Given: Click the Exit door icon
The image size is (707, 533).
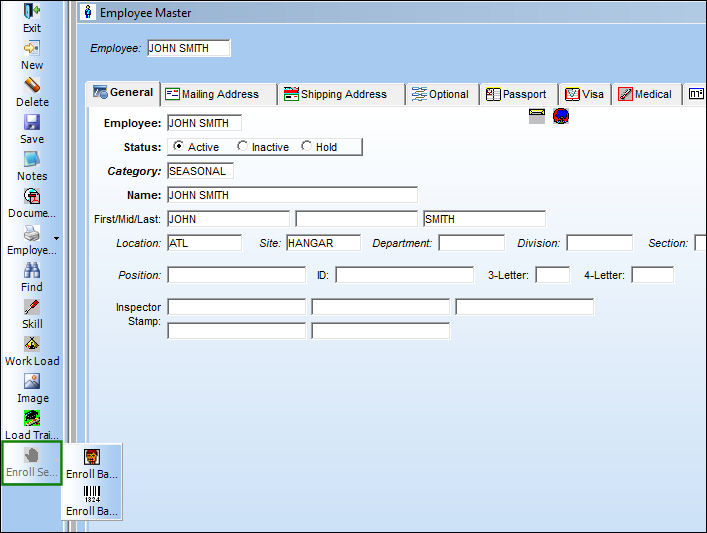Looking at the screenshot, I should point(32,11).
